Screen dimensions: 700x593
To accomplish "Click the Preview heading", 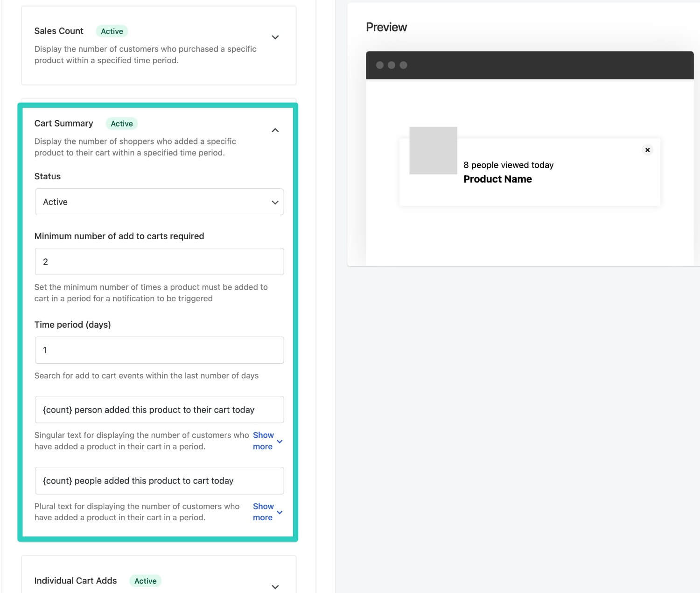I will coord(386,27).
